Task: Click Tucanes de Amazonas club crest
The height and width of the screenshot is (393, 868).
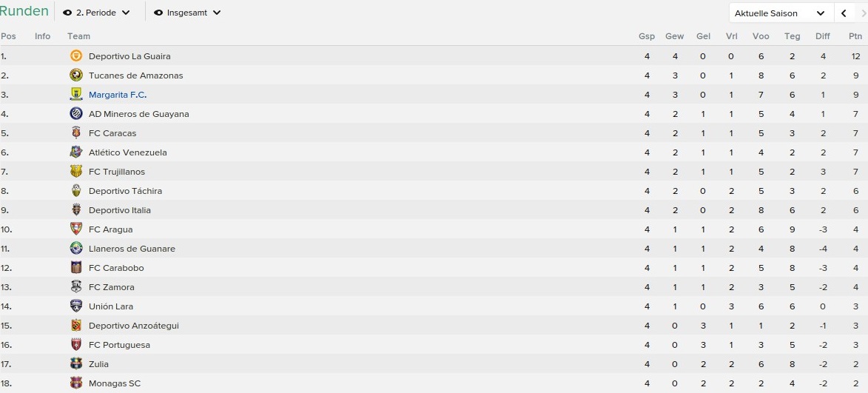Action: [x=76, y=75]
